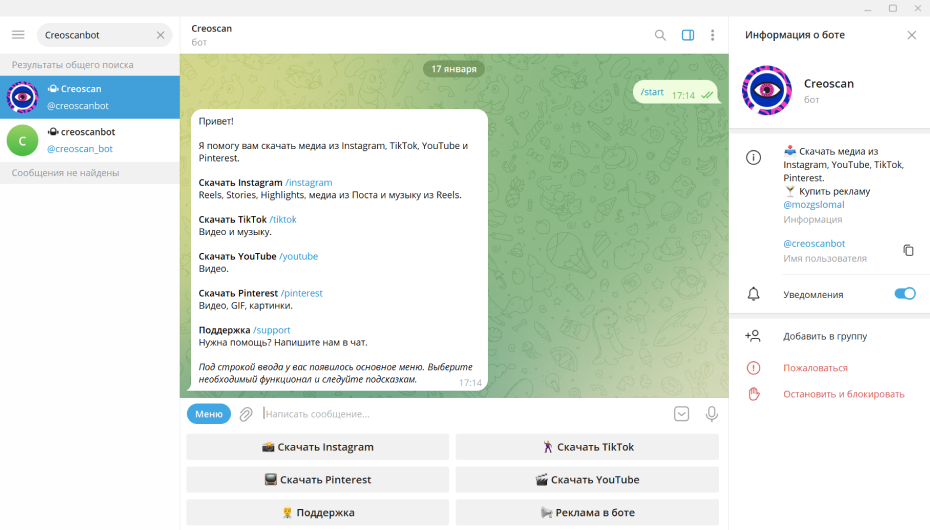
Task: Maximize the Telegram window
Action: (x=893, y=8)
